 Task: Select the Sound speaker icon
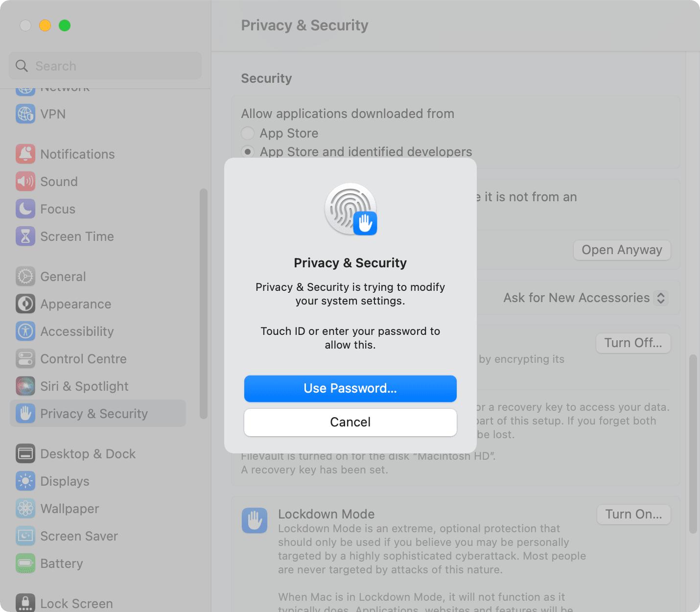pos(25,181)
